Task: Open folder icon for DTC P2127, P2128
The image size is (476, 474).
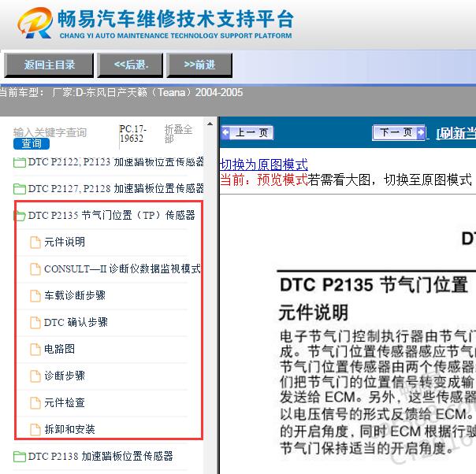Action: pos(20,189)
